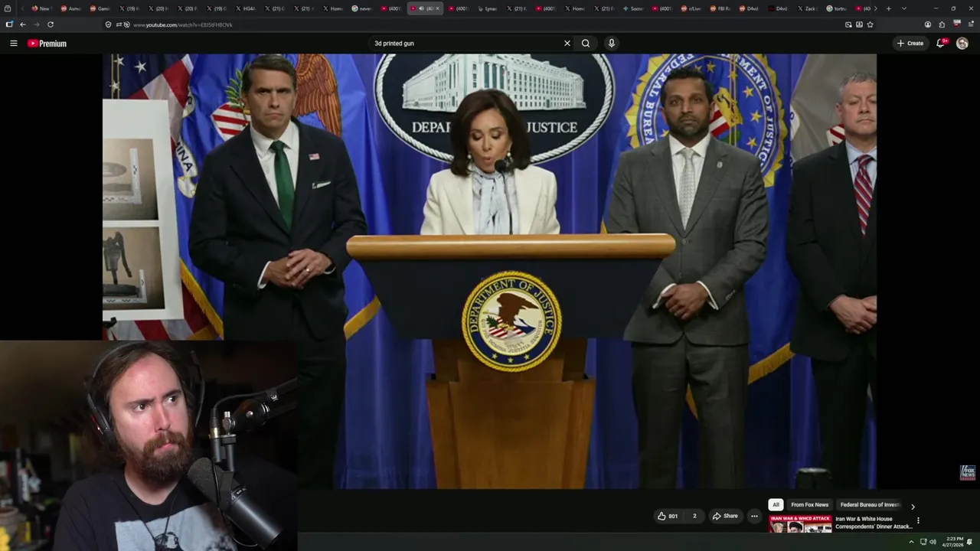Like the video with 801 likes
The width and height of the screenshot is (980, 551).
668,516
